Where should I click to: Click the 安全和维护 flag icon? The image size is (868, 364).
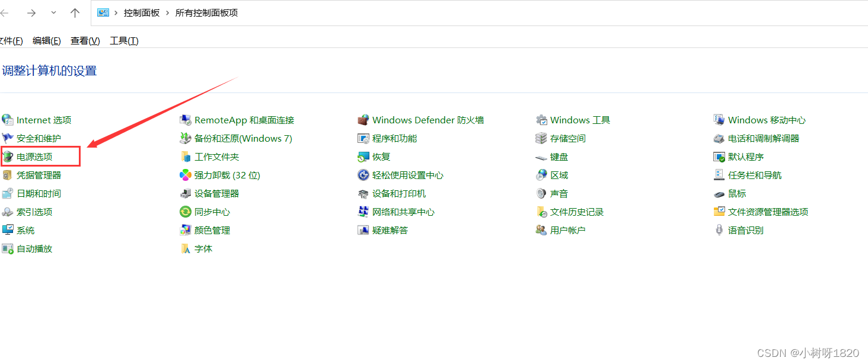pos(8,138)
